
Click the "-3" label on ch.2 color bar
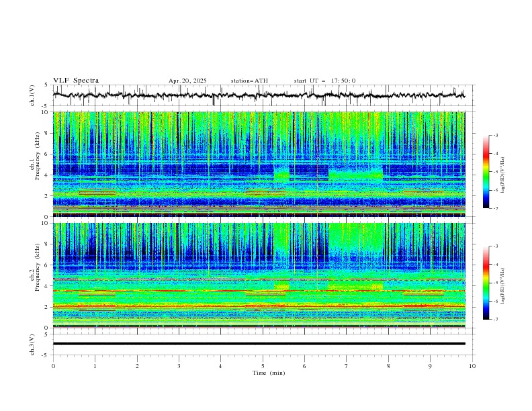[496, 246]
